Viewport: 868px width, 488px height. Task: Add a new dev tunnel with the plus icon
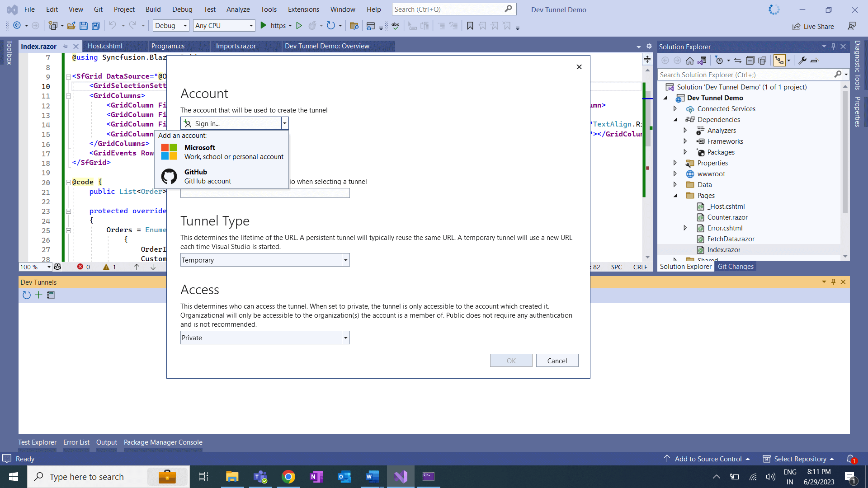point(38,295)
